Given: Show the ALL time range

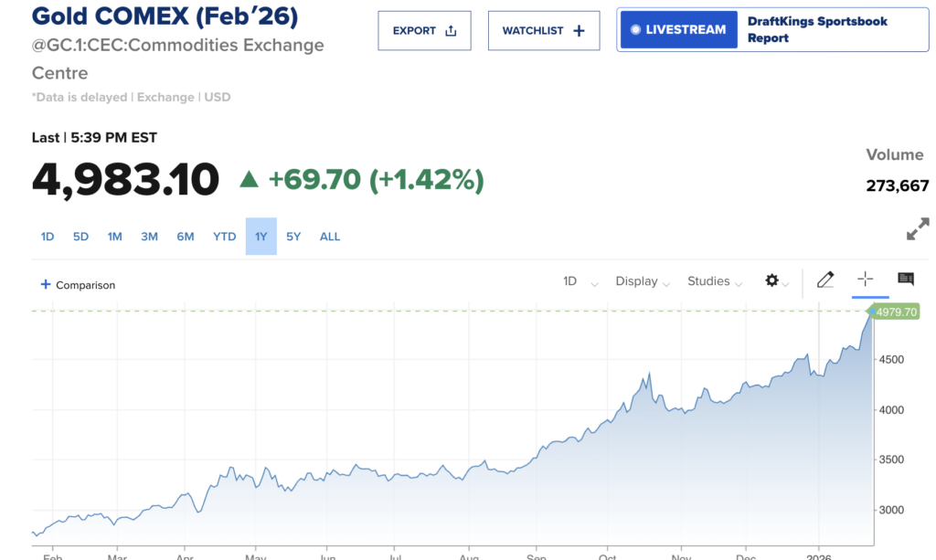Looking at the screenshot, I should point(330,237).
